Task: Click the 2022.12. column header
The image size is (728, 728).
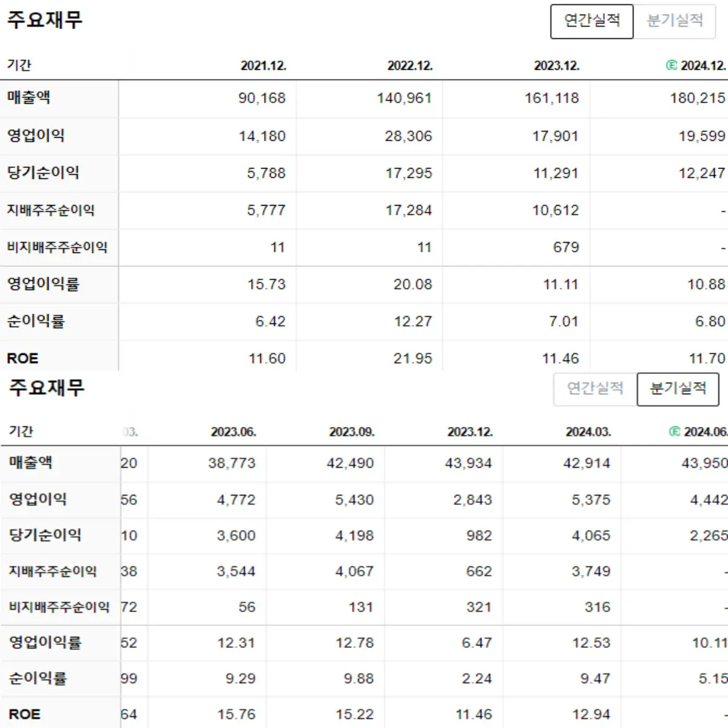Action: pos(410,66)
